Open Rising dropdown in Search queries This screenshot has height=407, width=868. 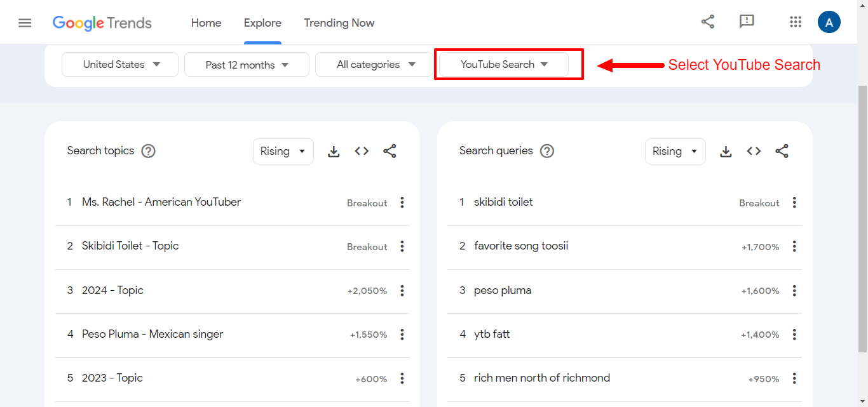point(675,151)
